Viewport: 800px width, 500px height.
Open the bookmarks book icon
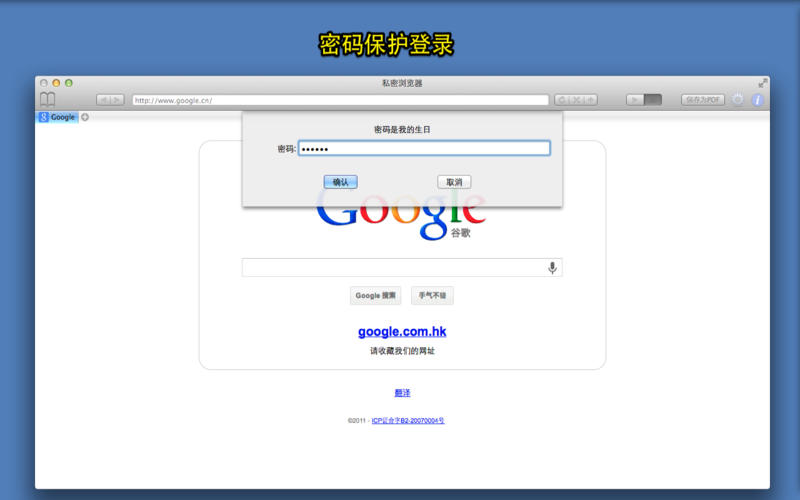[x=47, y=99]
